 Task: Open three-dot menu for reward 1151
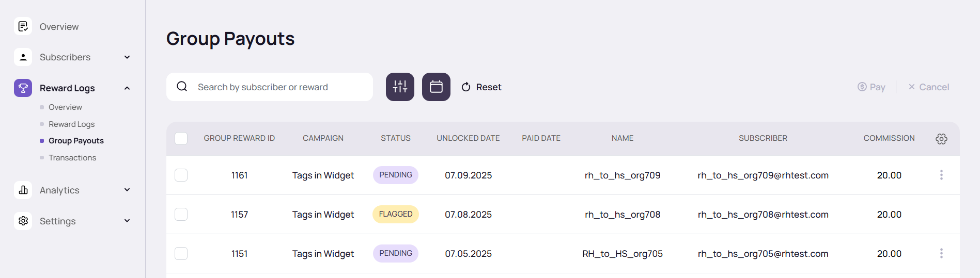pos(941,253)
